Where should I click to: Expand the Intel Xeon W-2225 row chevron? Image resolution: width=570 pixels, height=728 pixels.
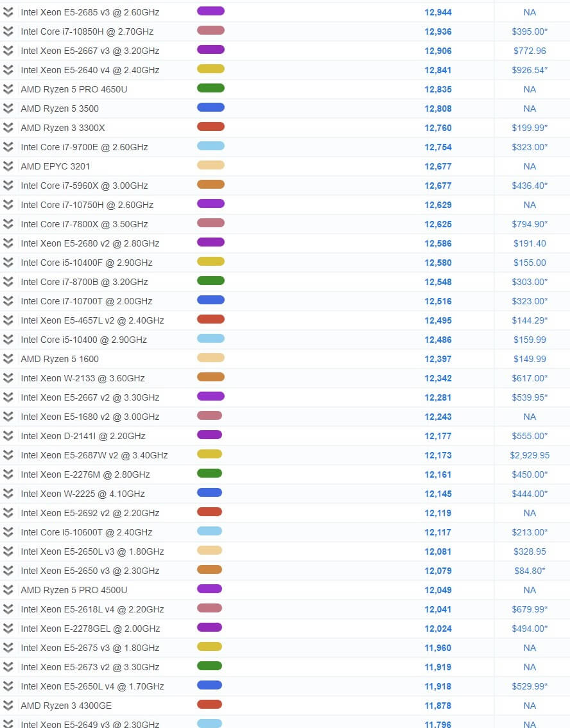point(8,494)
